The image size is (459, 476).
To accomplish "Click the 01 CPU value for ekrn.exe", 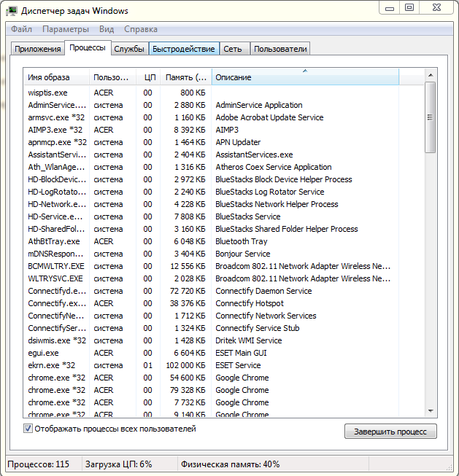I will click(147, 365).
